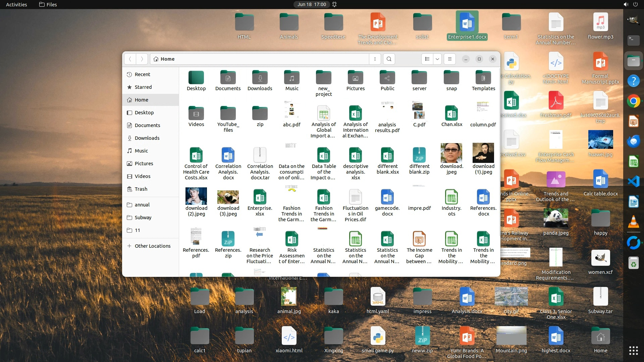Select gamecode.docx document icon
Screen dimensions: 644x362
pos(387,197)
